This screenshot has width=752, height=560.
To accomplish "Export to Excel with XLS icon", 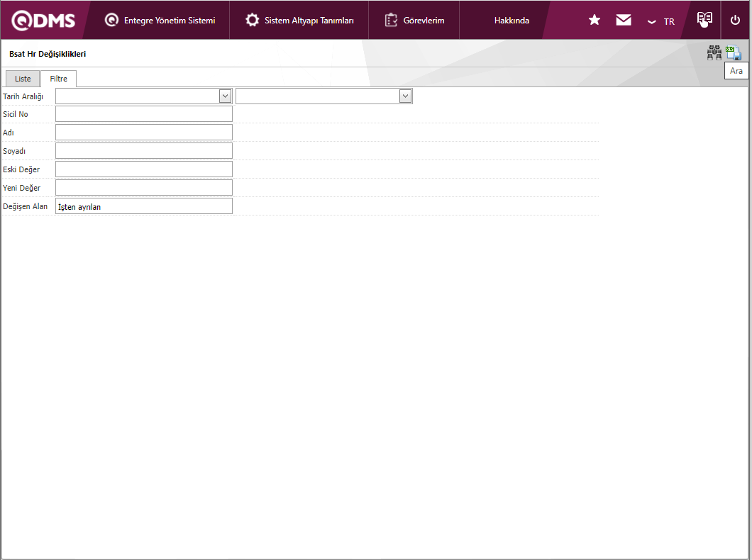I will point(734,52).
